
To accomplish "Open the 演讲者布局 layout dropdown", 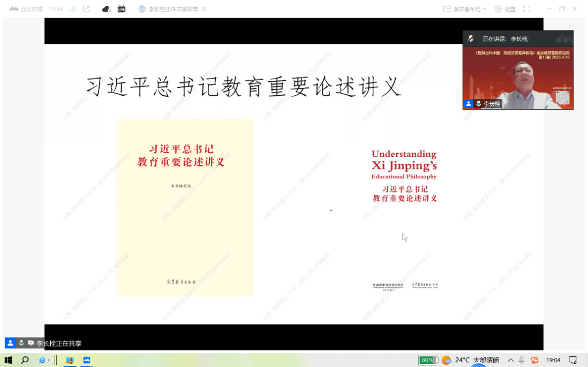I will (x=464, y=9).
